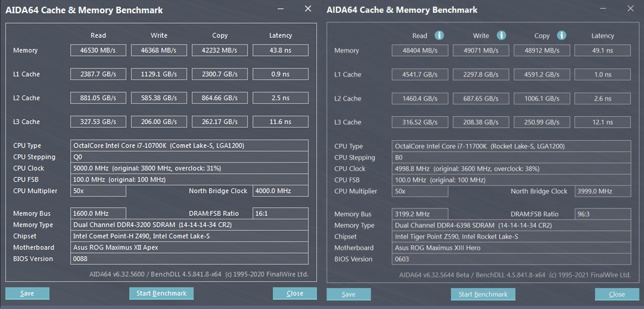Screen dimensions: 644x309
Task: Select memory read value 46530 MB/s
Action: pos(98,50)
